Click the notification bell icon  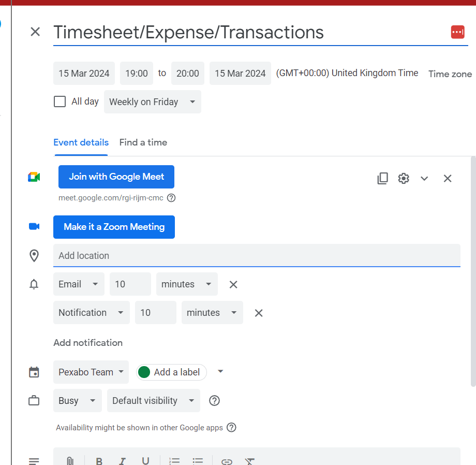(34, 284)
